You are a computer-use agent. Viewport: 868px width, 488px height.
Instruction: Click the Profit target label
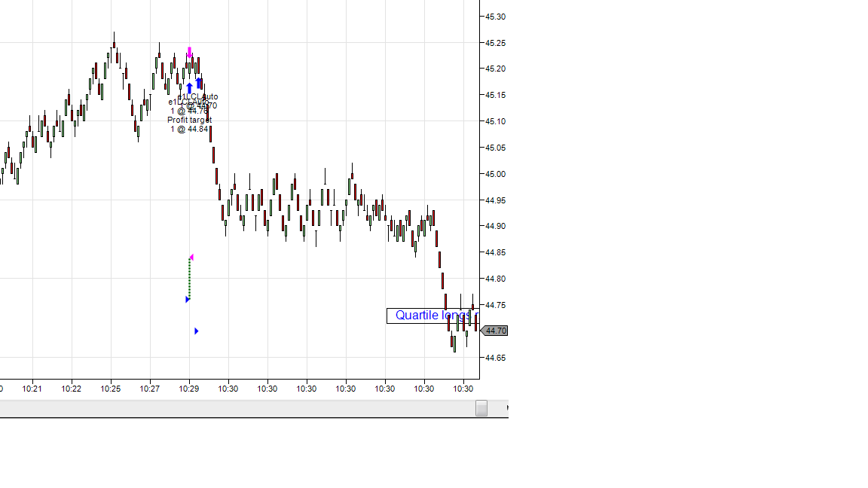pyautogui.click(x=189, y=120)
